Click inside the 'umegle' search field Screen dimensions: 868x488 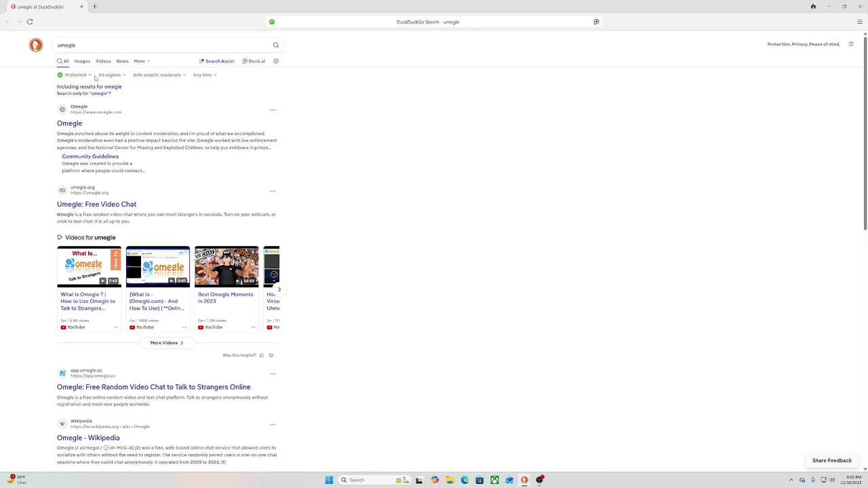pos(161,45)
